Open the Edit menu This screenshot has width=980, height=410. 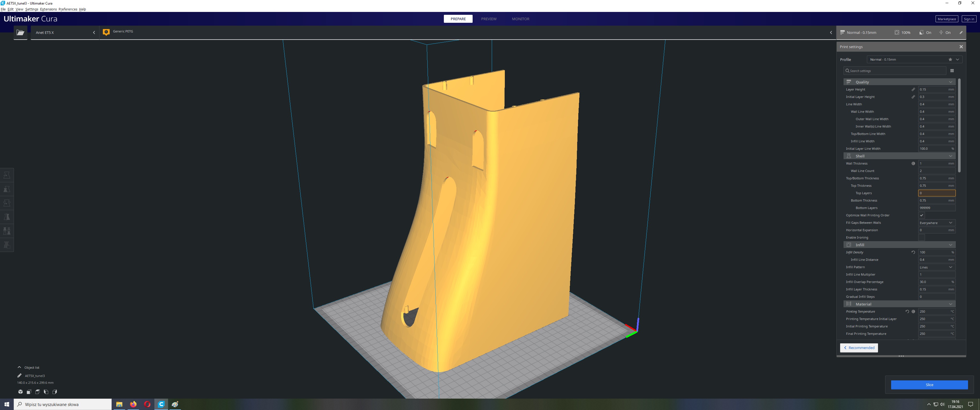pyautogui.click(x=11, y=9)
